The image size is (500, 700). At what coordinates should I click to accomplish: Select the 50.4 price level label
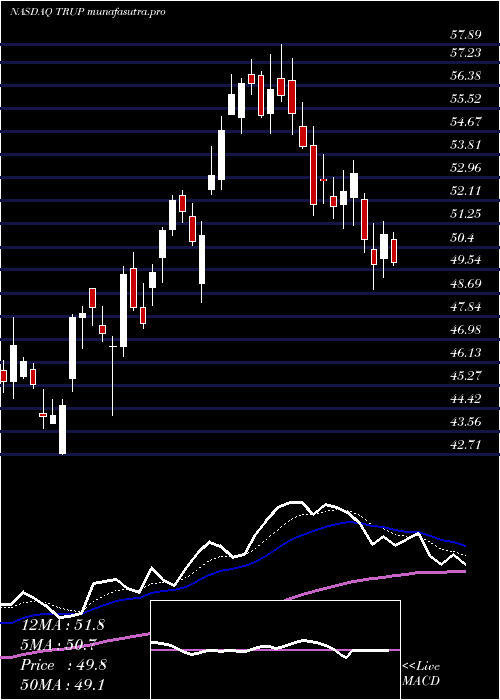pos(462,238)
